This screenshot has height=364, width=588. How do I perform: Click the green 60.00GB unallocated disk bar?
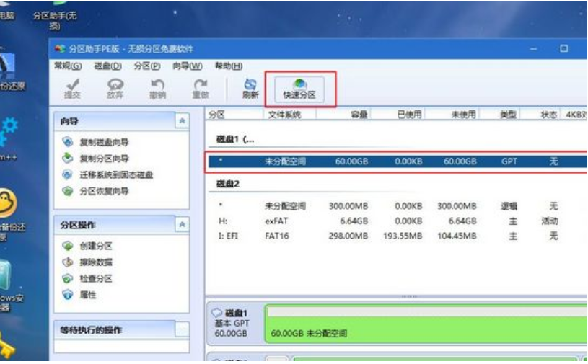tap(426, 324)
